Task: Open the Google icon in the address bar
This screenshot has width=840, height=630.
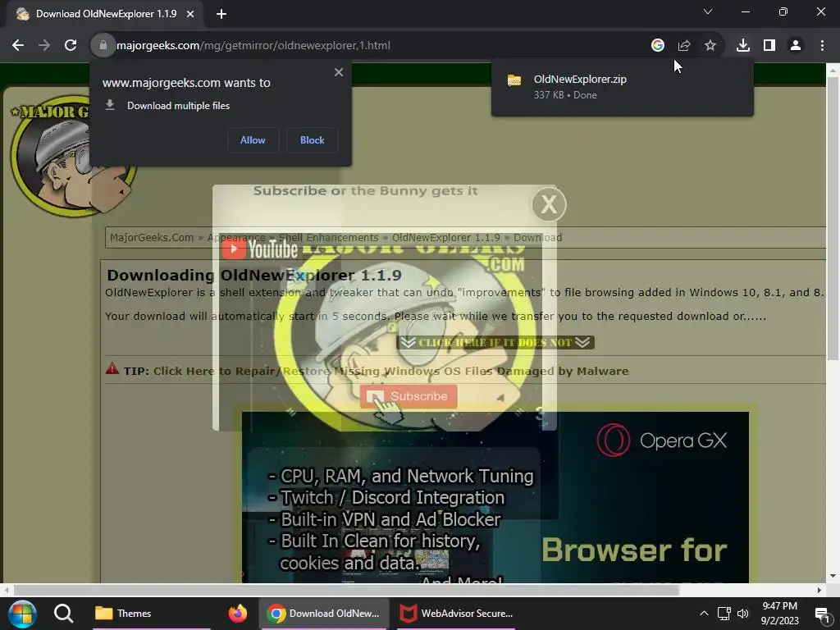Action: (x=657, y=46)
